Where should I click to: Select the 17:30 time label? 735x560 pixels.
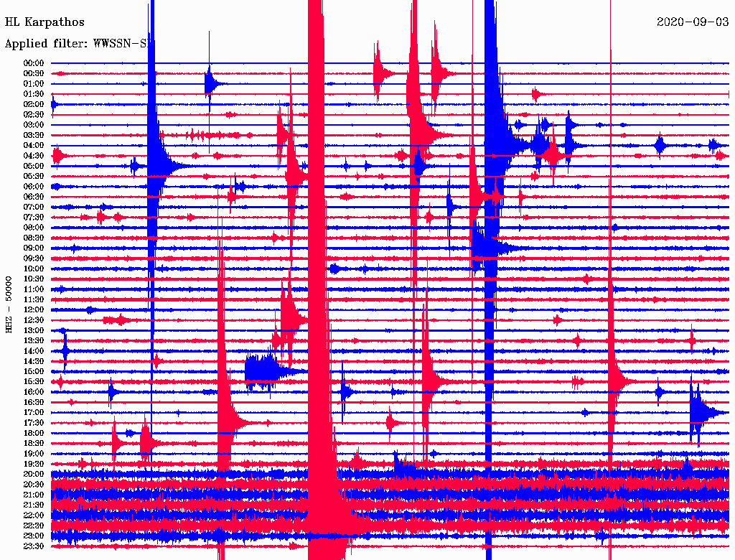[x=34, y=423]
